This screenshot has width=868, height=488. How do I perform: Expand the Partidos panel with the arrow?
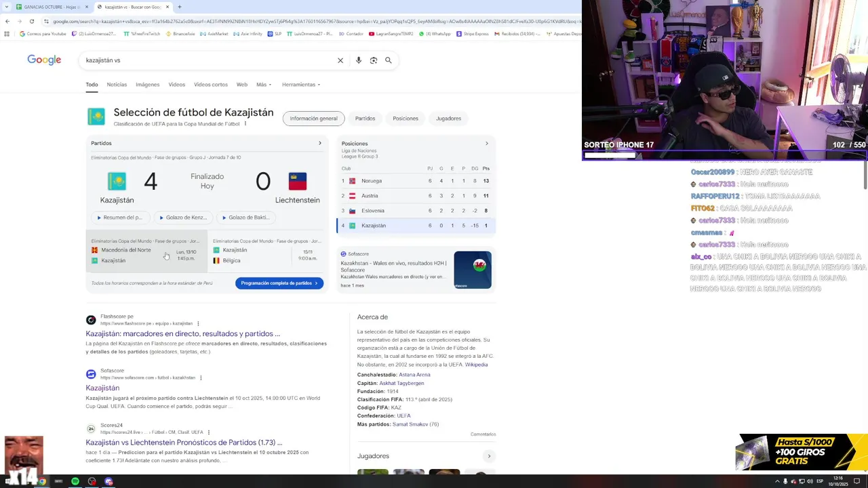[x=320, y=143]
